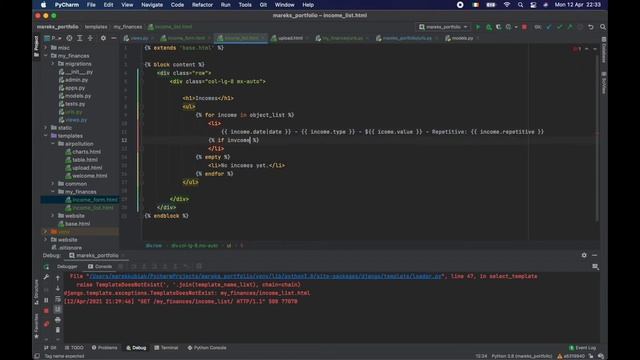Update project with the blue Git arrow

[x=549, y=27]
